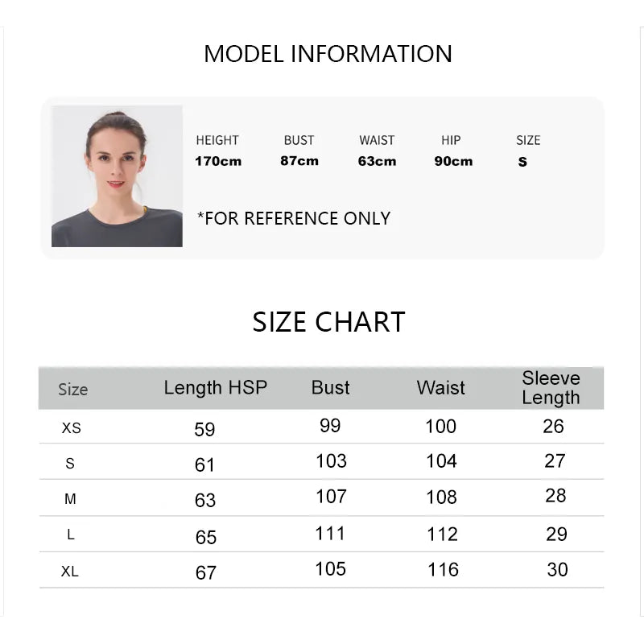Select the XS size row label
The width and height of the screenshot is (644, 644).
72,428
